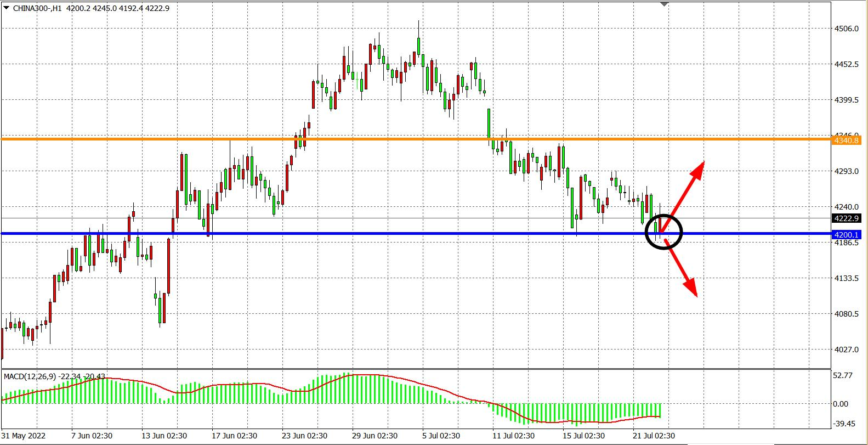This screenshot has height=445, width=868.
Task: Click the CHINA300-,H1 symbol title text
Action: [x=37, y=8]
